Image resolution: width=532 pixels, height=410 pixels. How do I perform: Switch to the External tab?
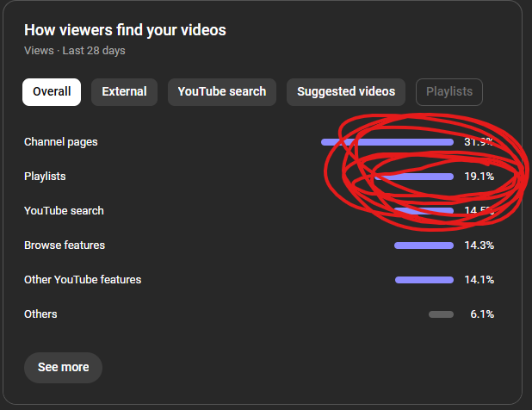point(124,91)
